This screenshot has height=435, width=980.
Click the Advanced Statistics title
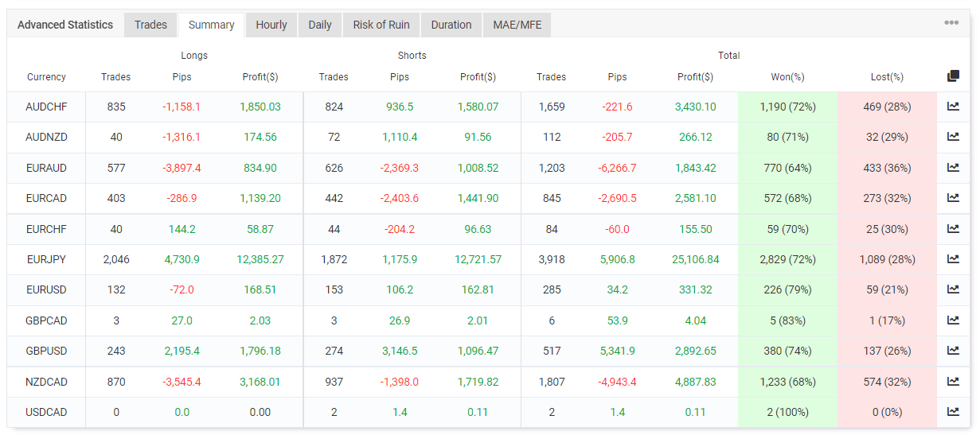(65, 25)
